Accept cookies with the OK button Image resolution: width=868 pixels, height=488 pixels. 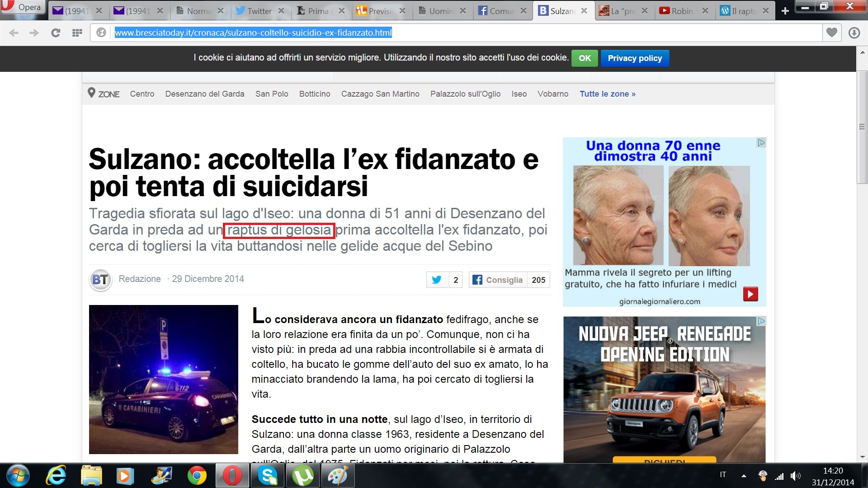tap(585, 58)
